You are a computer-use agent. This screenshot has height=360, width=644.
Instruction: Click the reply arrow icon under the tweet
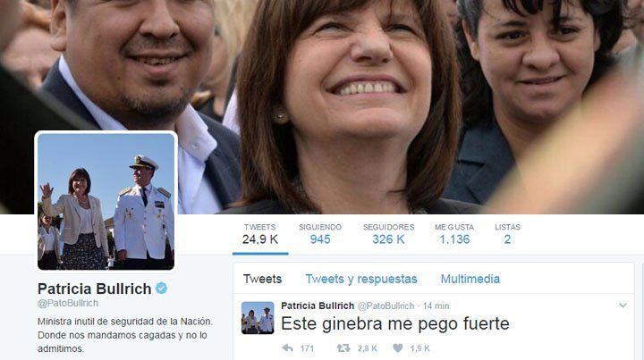pyautogui.click(x=287, y=348)
